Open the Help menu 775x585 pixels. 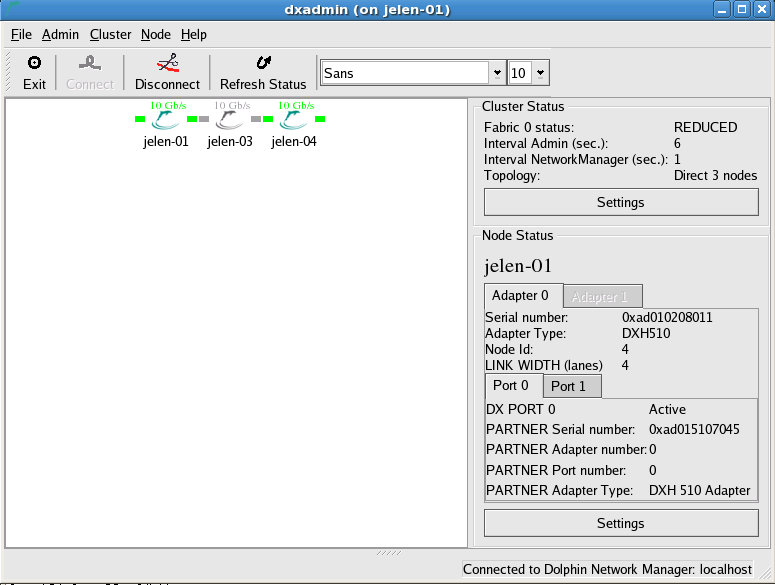[194, 35]
